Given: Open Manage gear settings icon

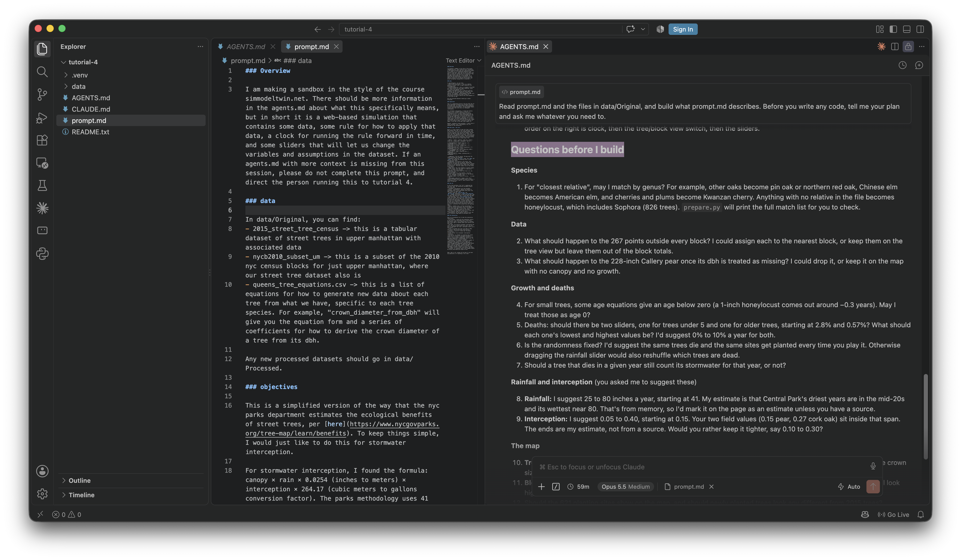Looking at the screenshot, I should click(42, 494).
